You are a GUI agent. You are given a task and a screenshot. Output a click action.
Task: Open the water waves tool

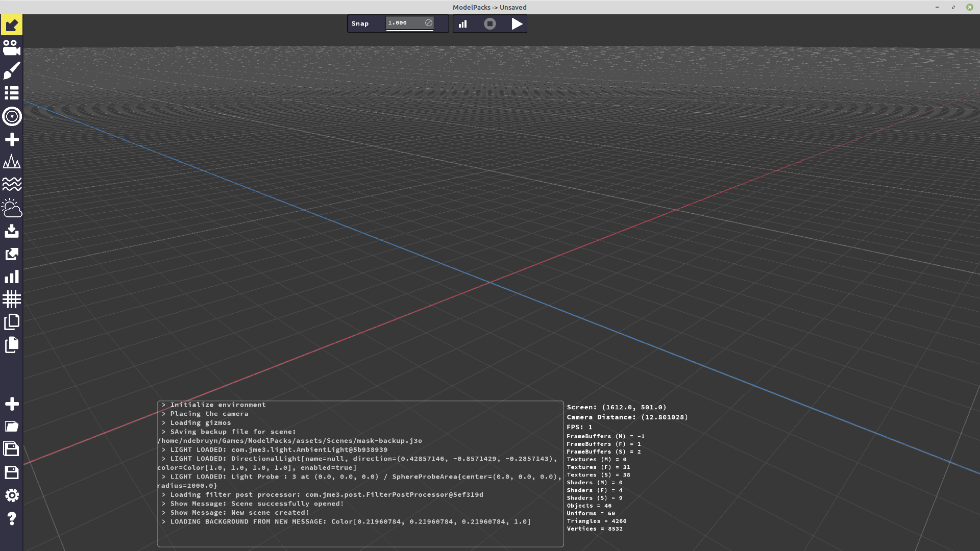point(11,184)
